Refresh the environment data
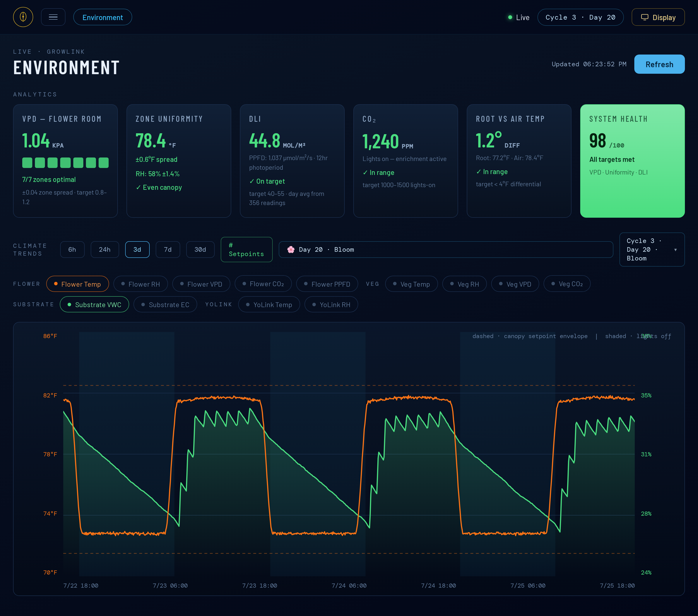The height and width of the screenshot is (616, 698). (x=659, y=64)
